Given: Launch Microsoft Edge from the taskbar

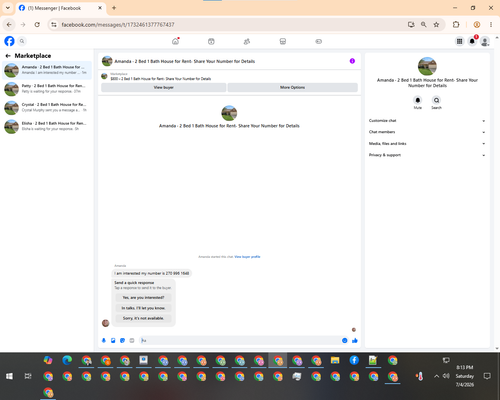Looking at the screenshot, I should pyautogui.click(x=67, y=360).
